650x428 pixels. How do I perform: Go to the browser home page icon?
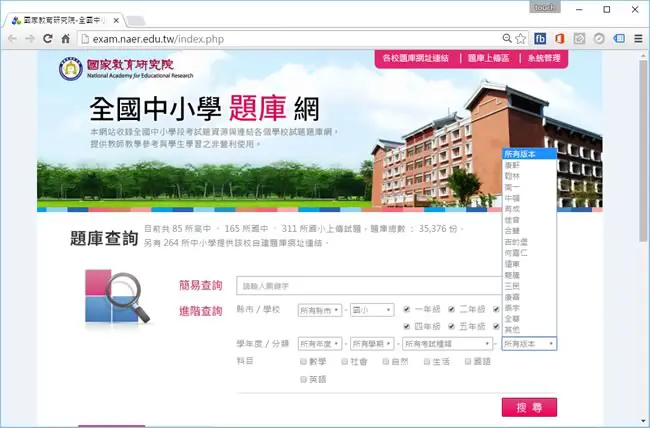(65, 39)
